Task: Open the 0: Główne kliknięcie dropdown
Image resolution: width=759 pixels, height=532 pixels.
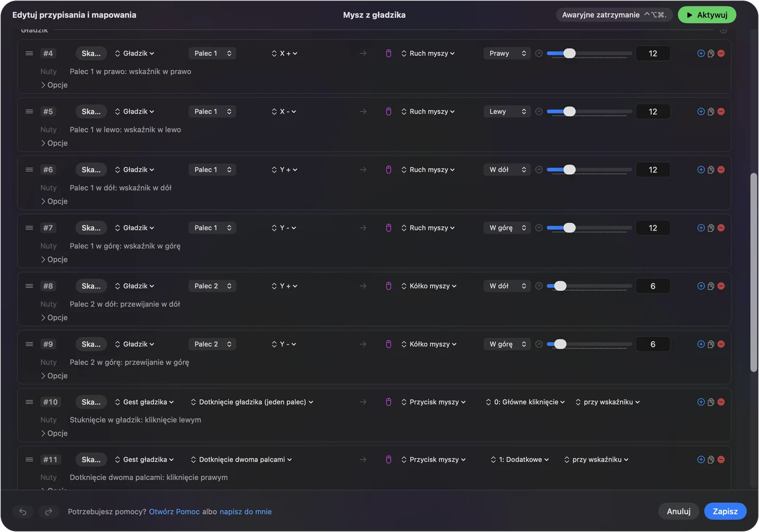Action: coord(525,402)
